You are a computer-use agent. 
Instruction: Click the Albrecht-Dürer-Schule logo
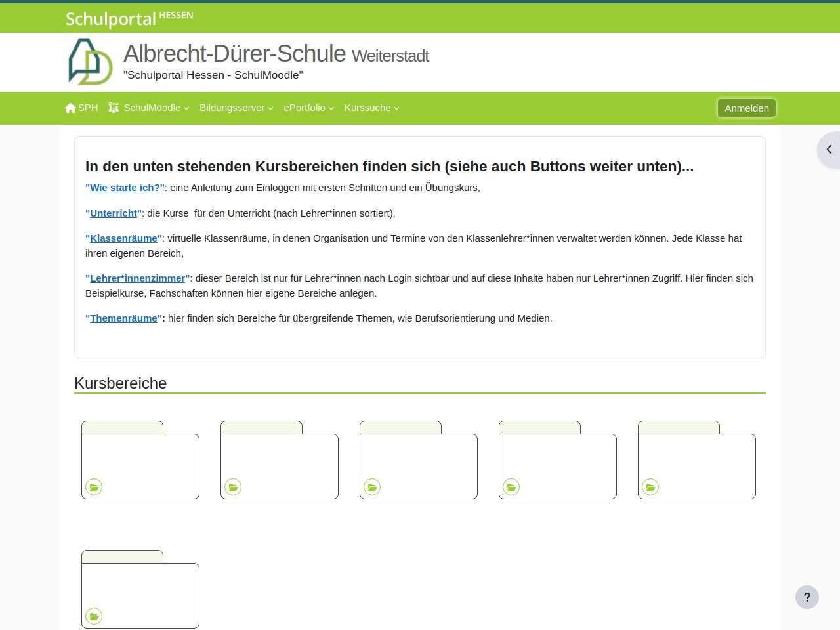point(91,62)
